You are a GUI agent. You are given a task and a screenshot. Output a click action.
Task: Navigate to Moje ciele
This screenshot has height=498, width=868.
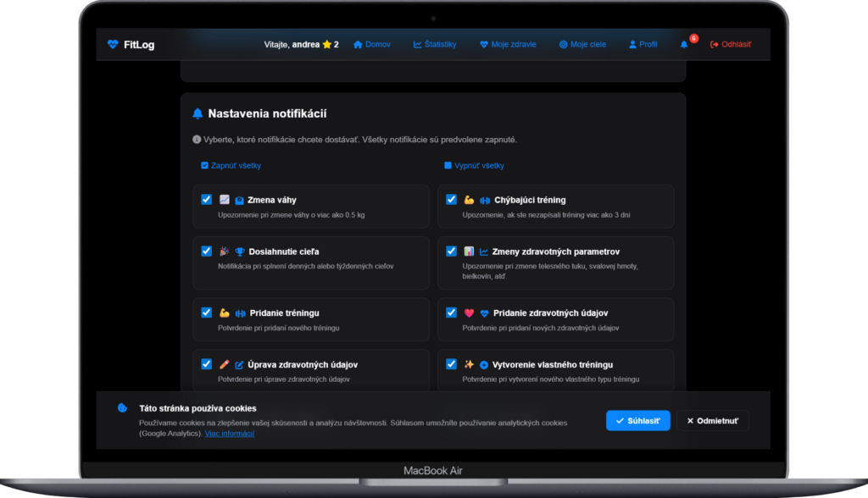click(x=582, y=45)
